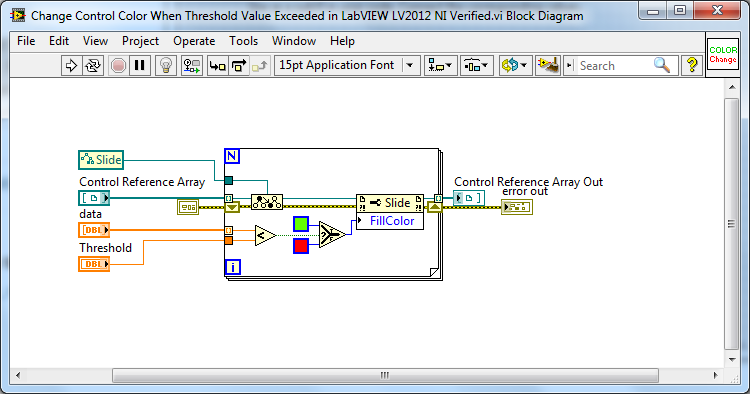The height and width of the screenshot is (394, 750).
Task: Click the Pause button
Action: pos(140,66)
